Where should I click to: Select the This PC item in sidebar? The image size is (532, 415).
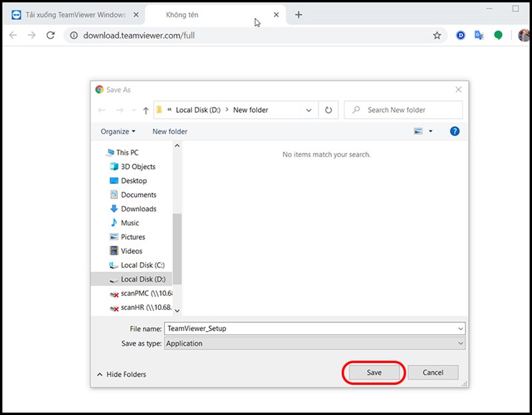point(127,152)
